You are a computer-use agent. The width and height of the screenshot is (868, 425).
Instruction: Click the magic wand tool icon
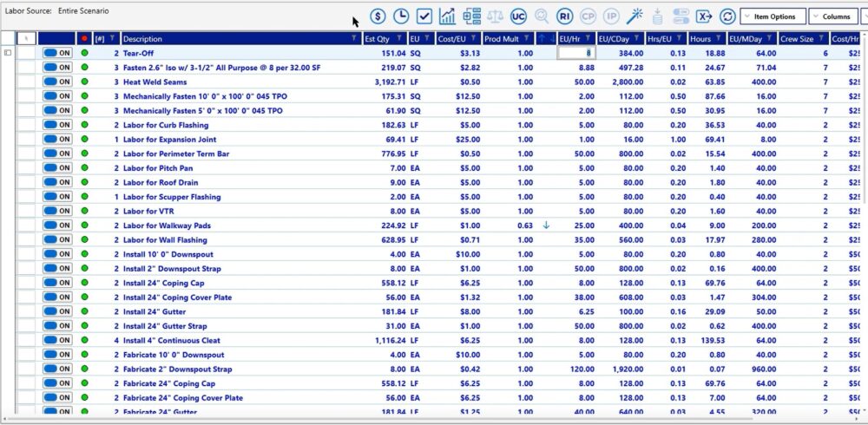tap(635, 16)
